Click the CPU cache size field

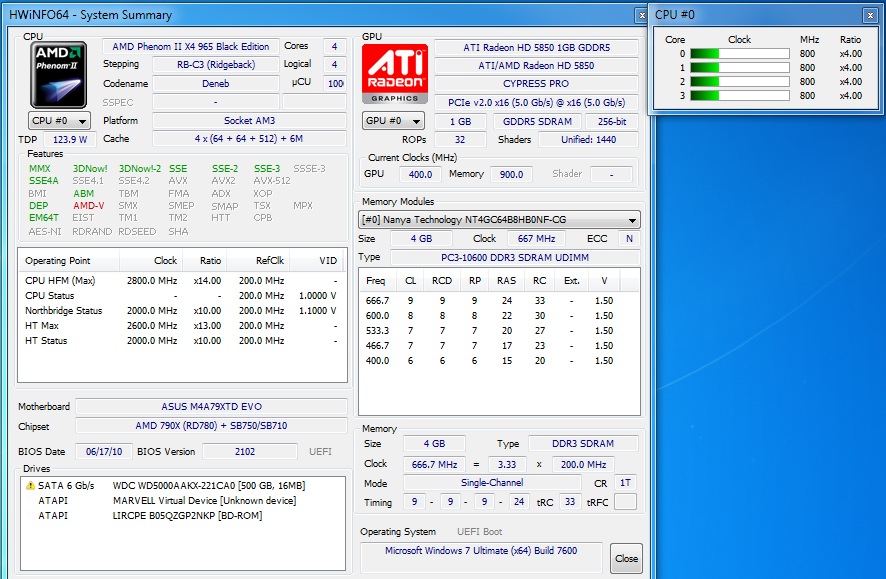point(249,138)
